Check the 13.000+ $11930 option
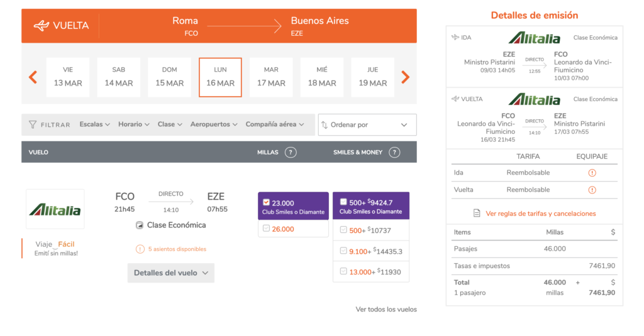This screenshot has height=336, width=644. (343, 271)
